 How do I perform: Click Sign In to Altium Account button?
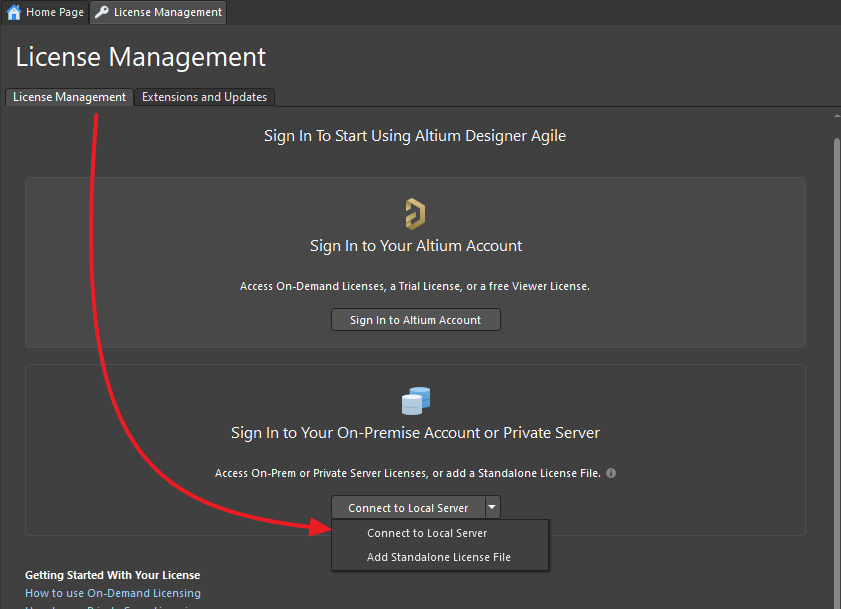click(x=416, y=320)
